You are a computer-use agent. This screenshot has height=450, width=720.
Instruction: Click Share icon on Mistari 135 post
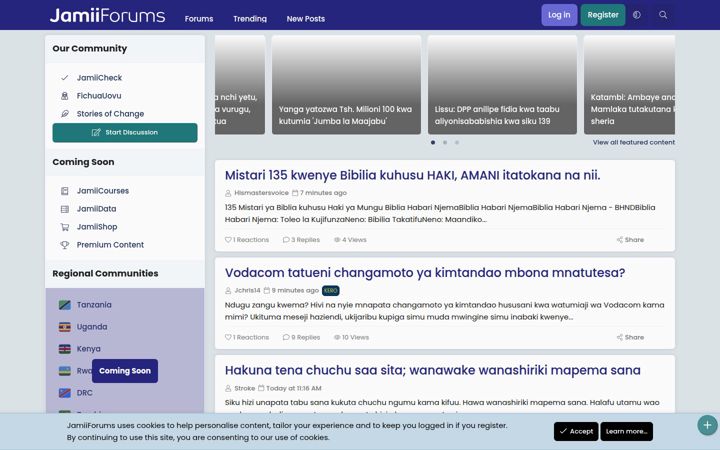tap(619, 240)
